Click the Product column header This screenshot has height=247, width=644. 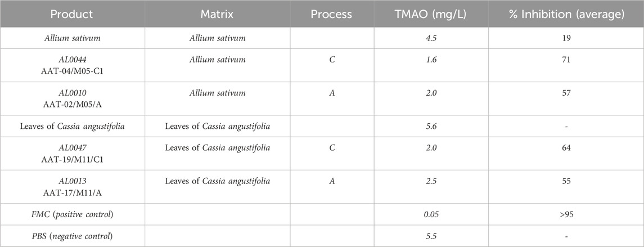[x=73, y=14]
